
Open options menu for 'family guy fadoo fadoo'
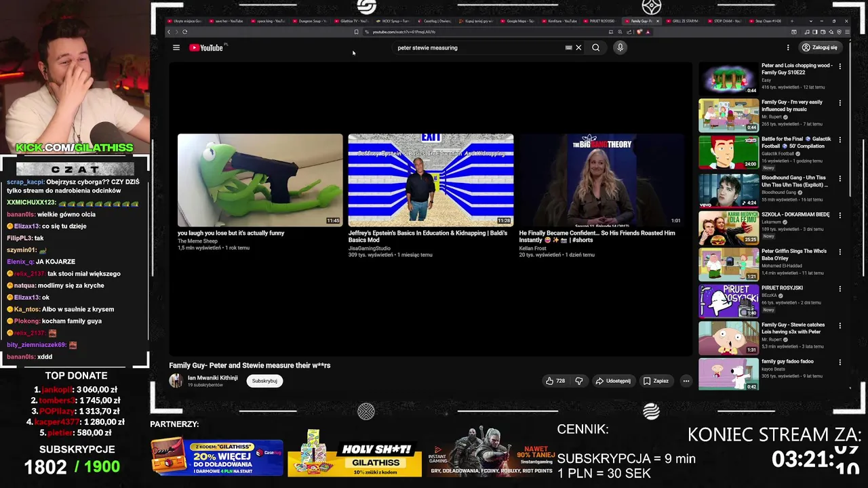pyautogui.click(x=840, y=363)
